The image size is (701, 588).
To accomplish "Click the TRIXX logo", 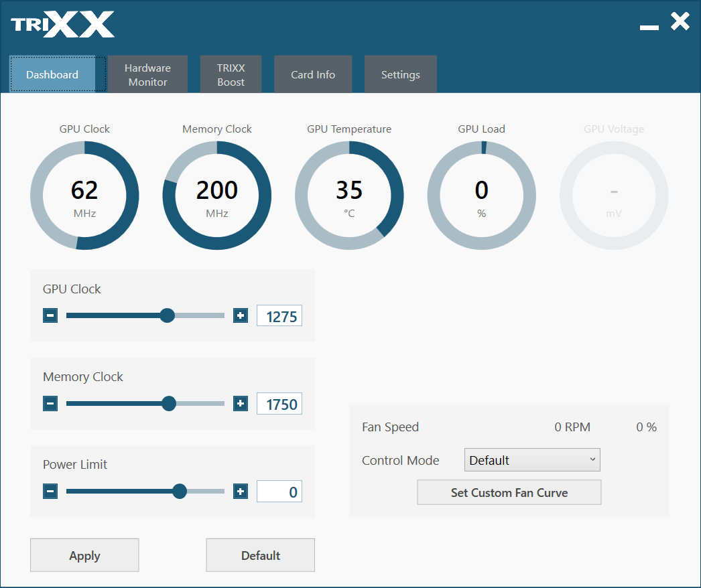I will [62, 24].
